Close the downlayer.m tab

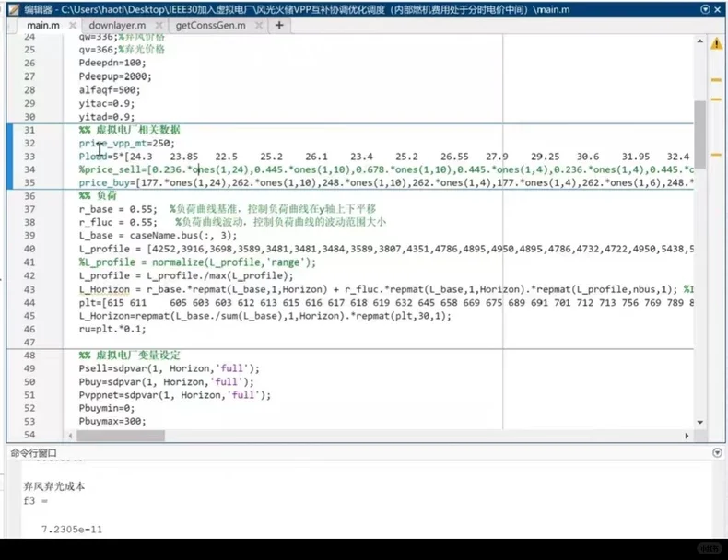coord(159,26)
